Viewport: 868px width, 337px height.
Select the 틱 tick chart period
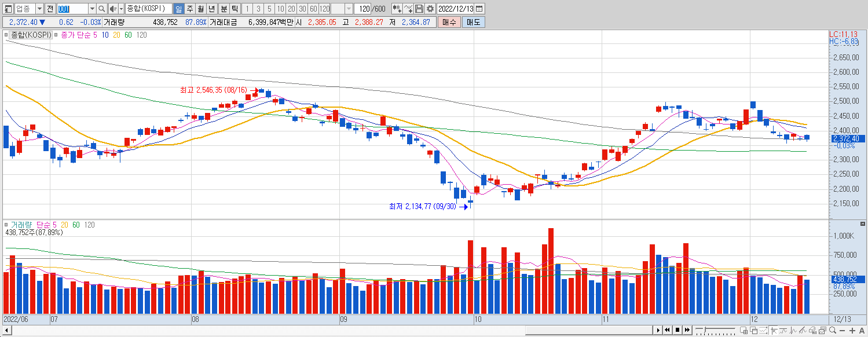coord(235,9)
